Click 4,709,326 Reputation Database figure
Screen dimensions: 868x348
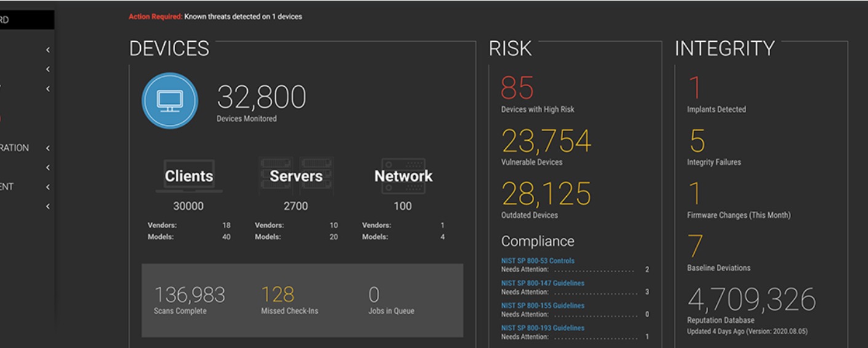click(x=752, y=299)
